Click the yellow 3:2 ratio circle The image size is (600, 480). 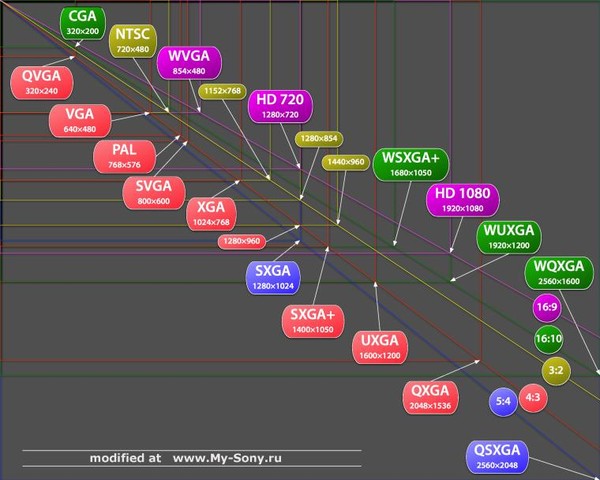tap(556, 371)
